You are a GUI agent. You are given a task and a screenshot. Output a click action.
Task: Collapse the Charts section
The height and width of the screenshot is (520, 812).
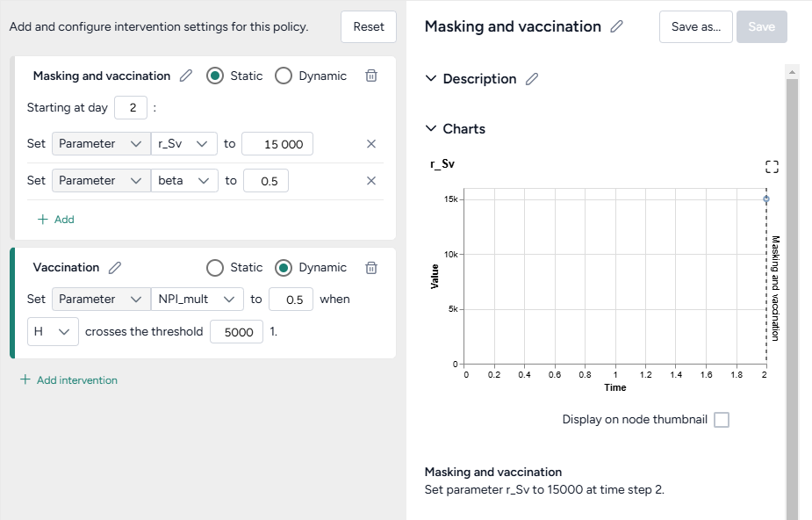(x=431, y=129)
